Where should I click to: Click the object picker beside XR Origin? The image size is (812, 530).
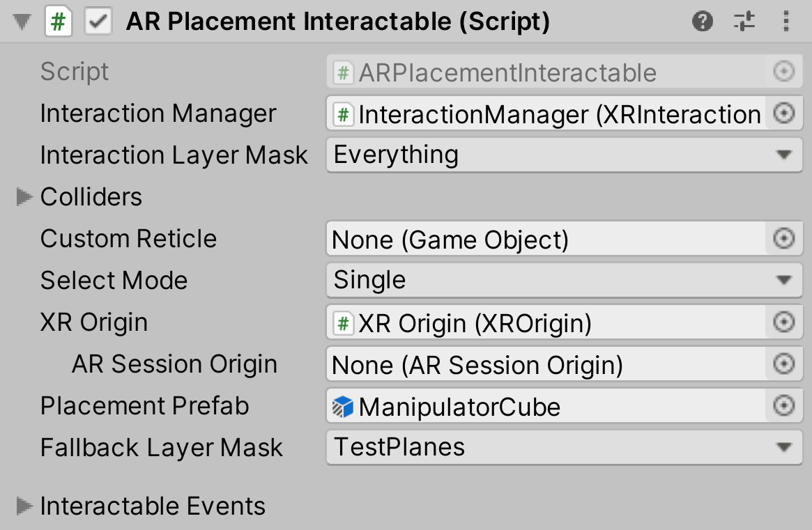click(x=785, y=322)
